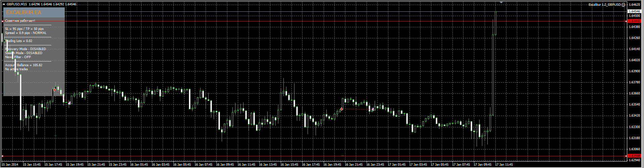
Task: Click the '16 Jan 11:45' time axis label
Action: tap(247, 165)
